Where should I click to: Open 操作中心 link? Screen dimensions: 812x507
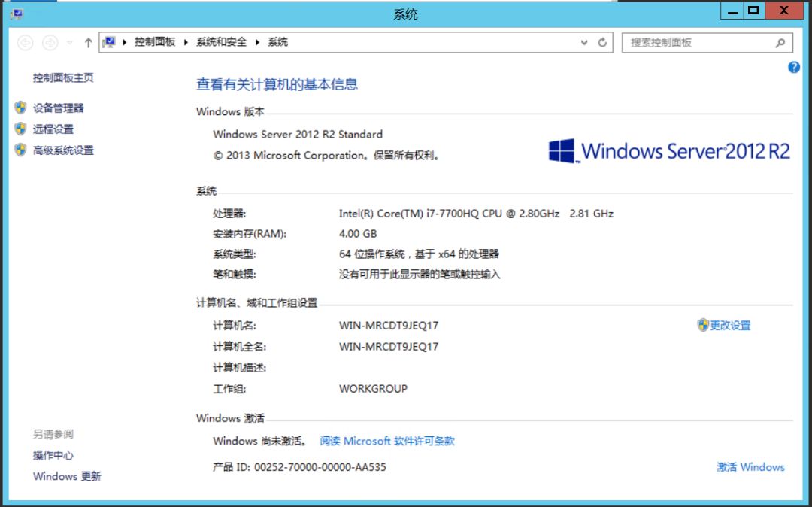click(x=53, y=454)
